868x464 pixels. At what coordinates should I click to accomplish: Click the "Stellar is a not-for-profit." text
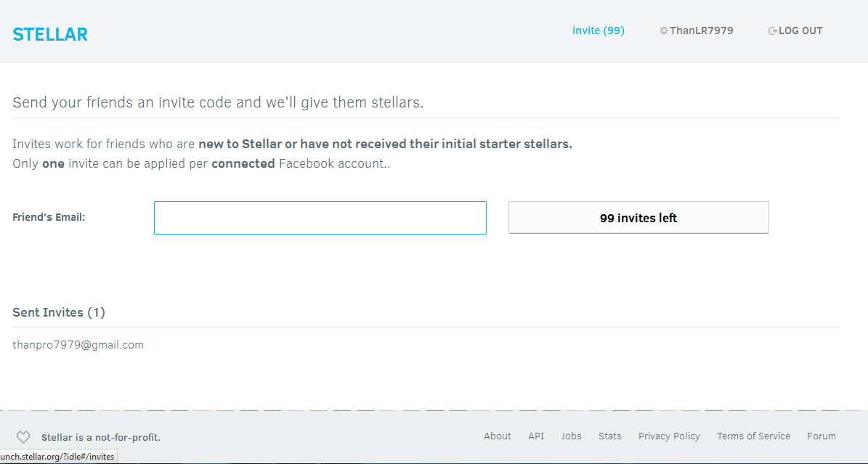click(x=100, y=437)
